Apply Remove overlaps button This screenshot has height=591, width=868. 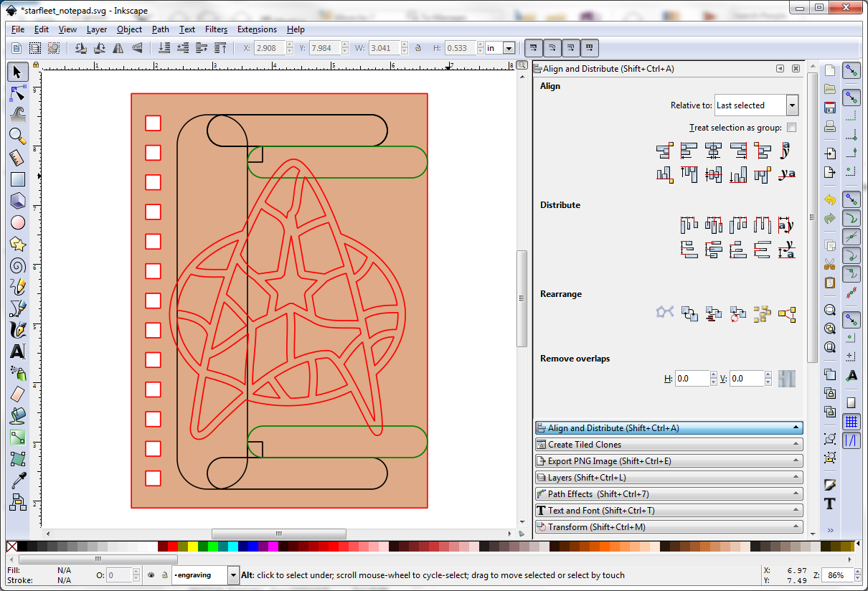click(x=787, y=379)
